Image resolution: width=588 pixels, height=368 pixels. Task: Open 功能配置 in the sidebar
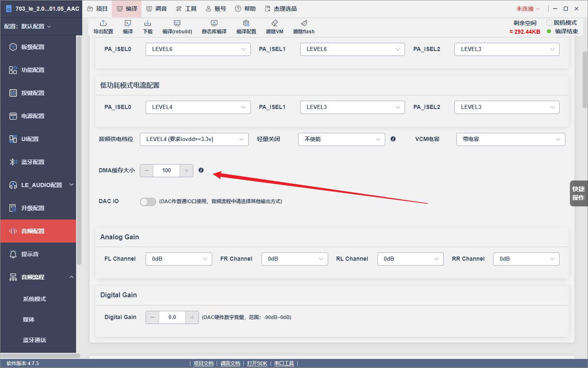38,70
